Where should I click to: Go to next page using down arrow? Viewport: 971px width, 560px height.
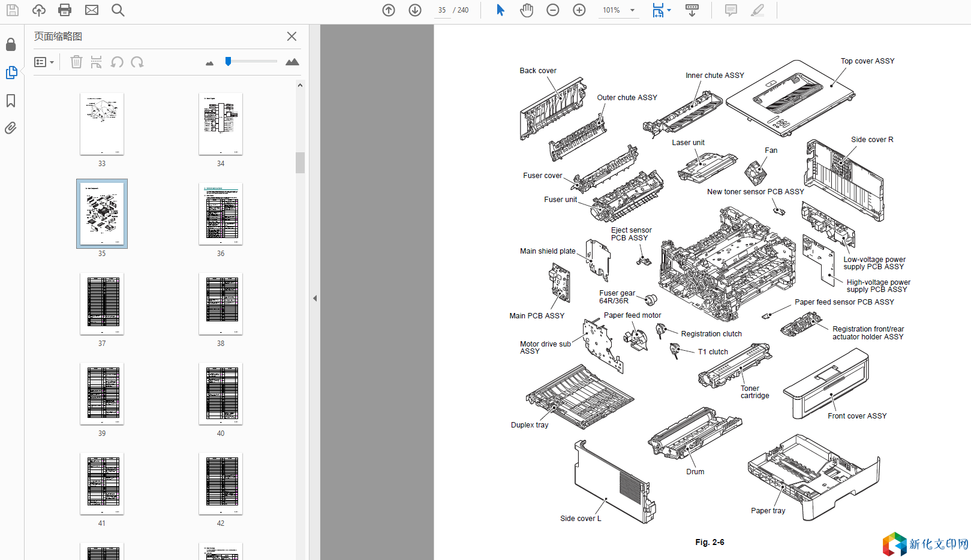point(415,10)
